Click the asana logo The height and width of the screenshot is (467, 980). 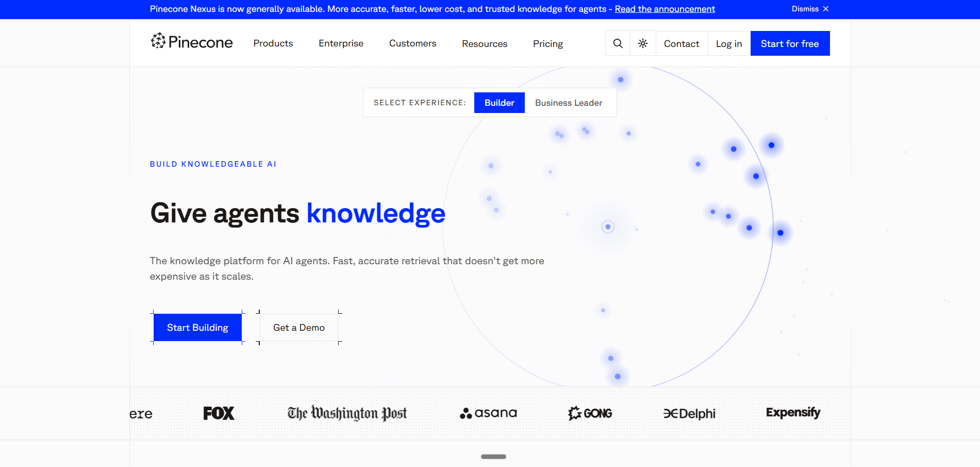click(488, 413)
